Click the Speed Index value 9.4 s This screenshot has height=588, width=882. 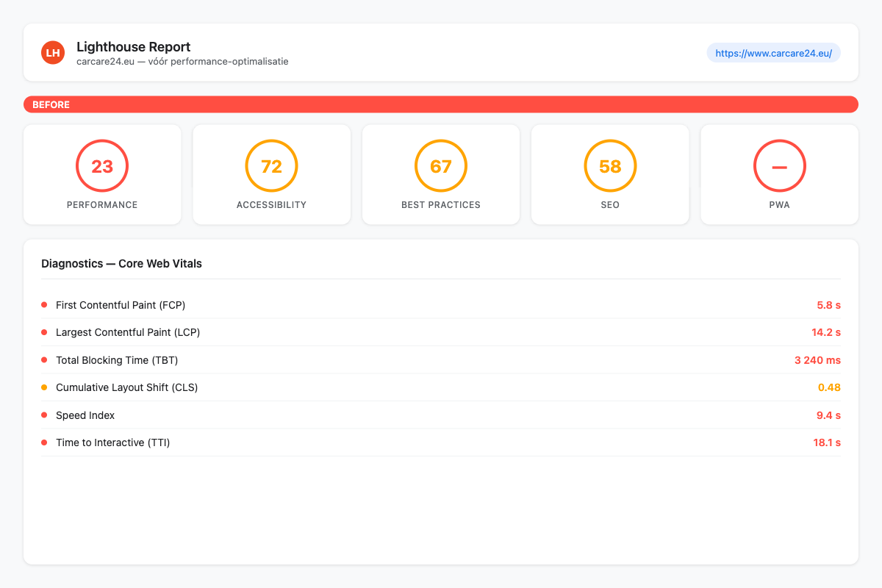pyautogui.click(x=828, y=415)
